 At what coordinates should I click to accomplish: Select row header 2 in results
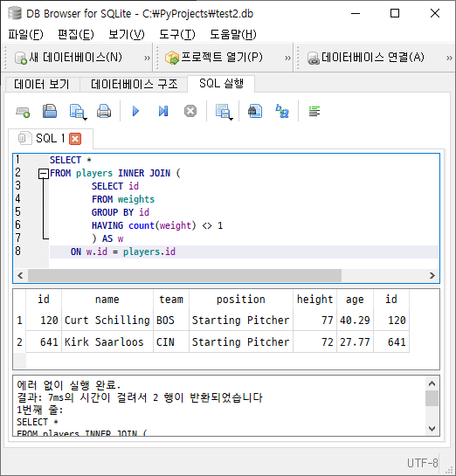point(19,342)
